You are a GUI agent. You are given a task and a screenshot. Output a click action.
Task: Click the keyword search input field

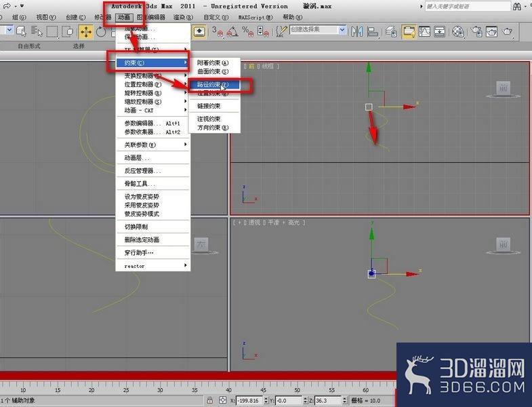click(468, 7)
